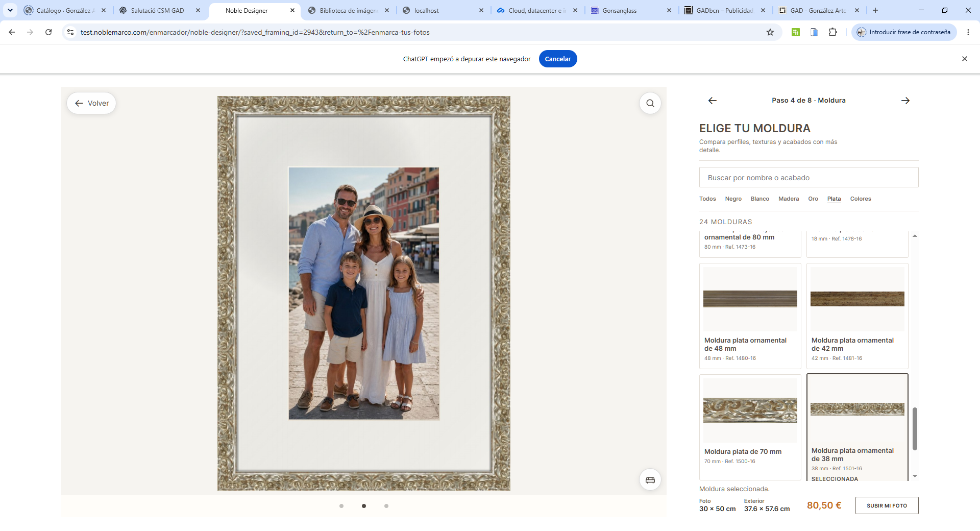Click the Volver back button
980x531 pixels.
click(x=91, y=103)
